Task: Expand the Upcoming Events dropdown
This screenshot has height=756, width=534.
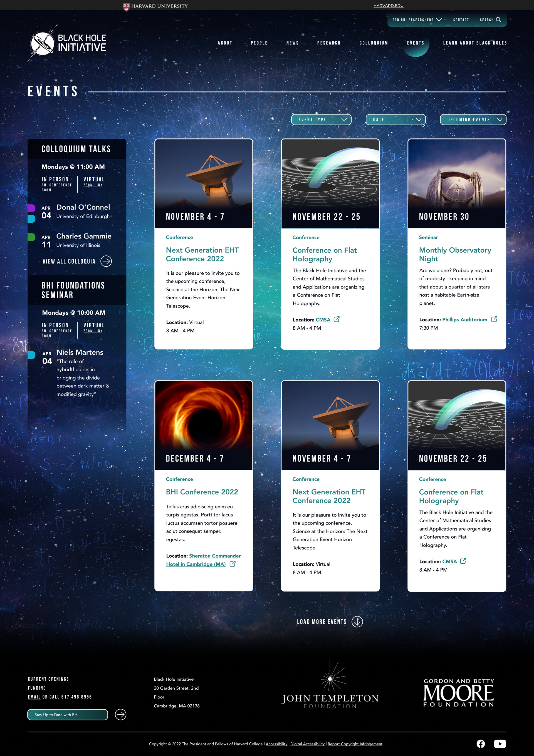Action: (473, 120)
